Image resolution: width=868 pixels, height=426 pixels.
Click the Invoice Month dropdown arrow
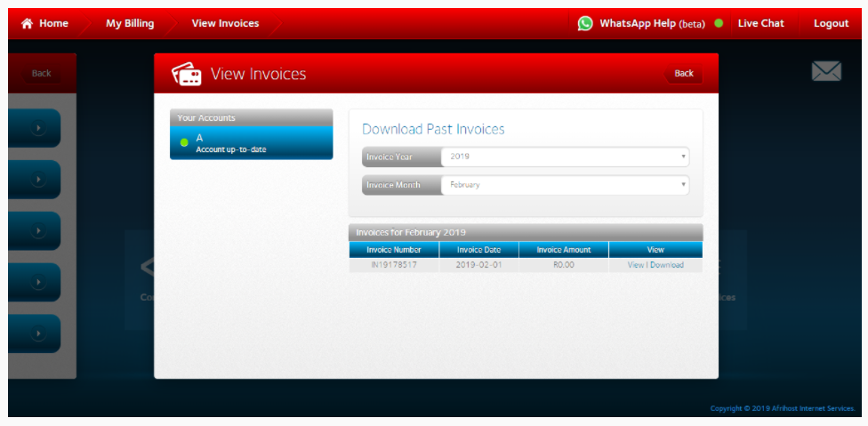coord(683,185)
